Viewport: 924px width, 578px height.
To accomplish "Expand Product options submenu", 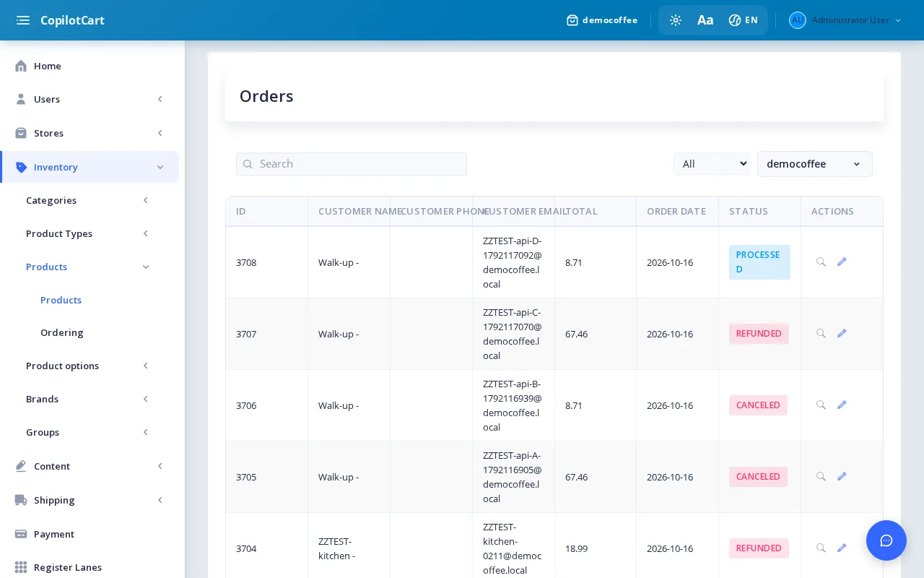I will click(x=90, y=366).
